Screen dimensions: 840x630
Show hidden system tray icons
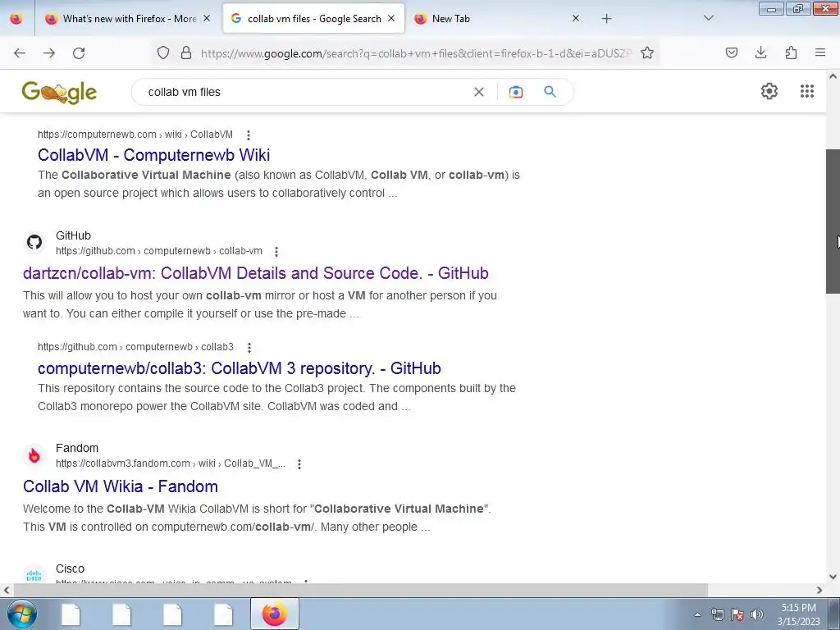pyautogui.click(x=697, y=614)
